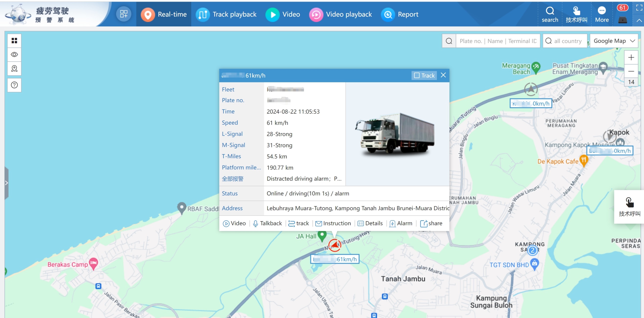Open the help question mark icon

point(14,85)
